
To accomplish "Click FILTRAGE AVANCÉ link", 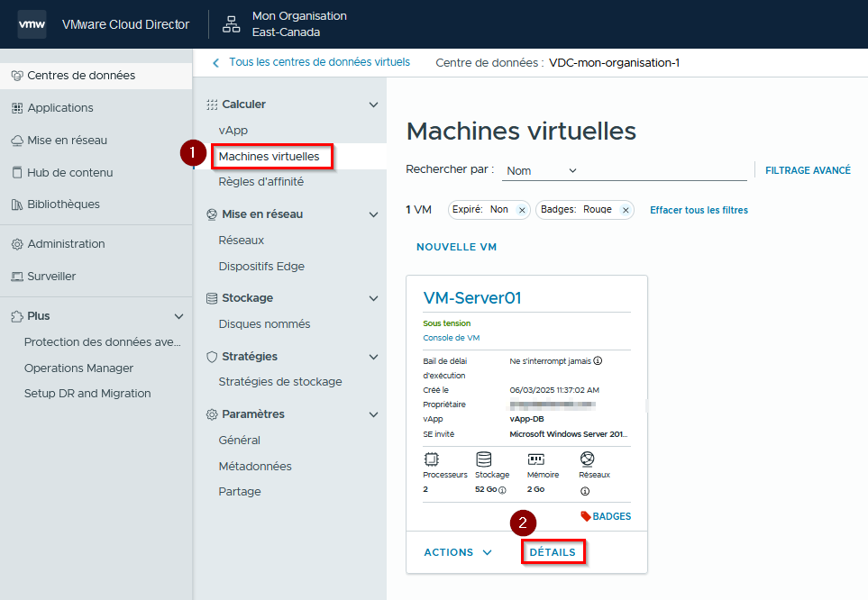I will pyautogui.click(x=808, y=171).
